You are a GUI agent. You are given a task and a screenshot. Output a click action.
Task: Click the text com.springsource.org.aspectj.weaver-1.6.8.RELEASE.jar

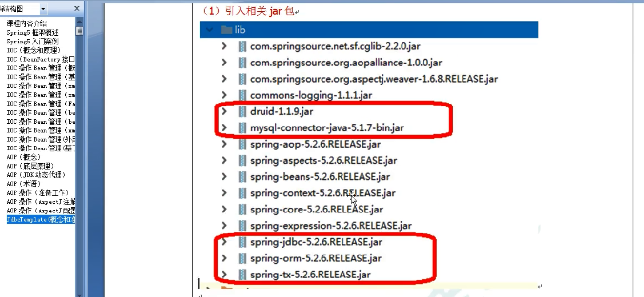click(x=374, y=79)
